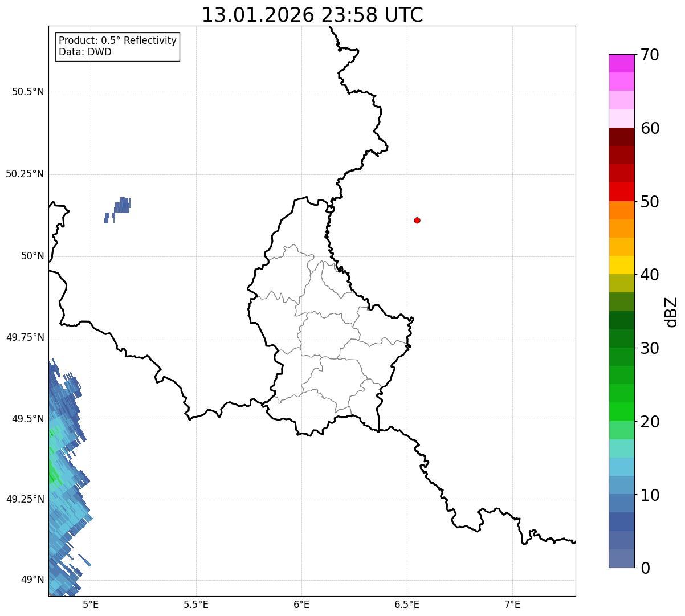Click the '70' colorbar tick label
The width and height of the screenshot is (685, 616).
click(650, 55)
